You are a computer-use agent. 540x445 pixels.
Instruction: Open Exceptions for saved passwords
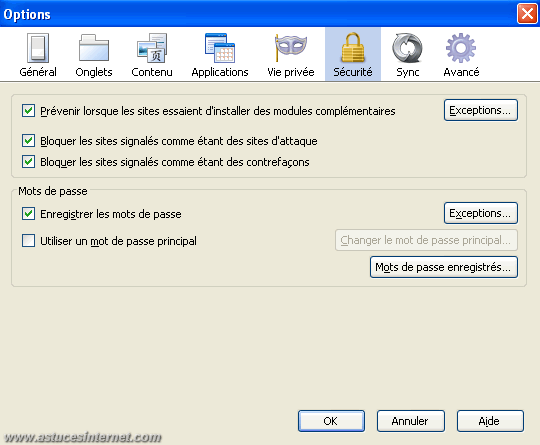[481, 213]
